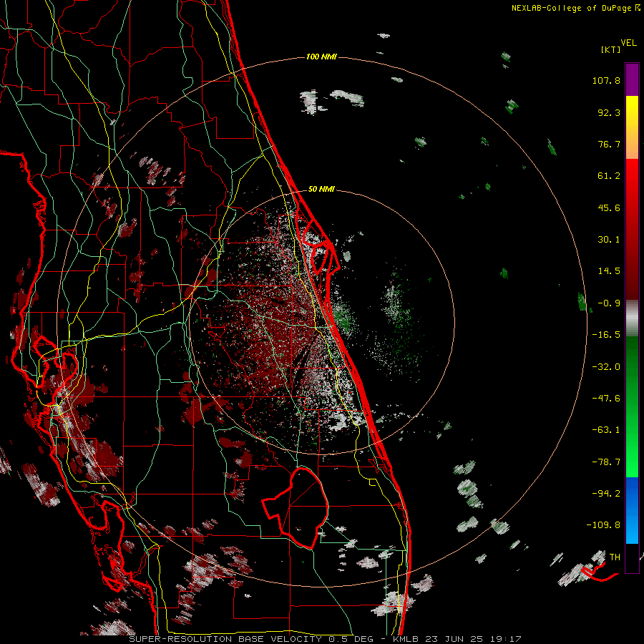Click the -16.5 legend value
This screenshot has height=644, width=644.
click(x=606, y=335)
